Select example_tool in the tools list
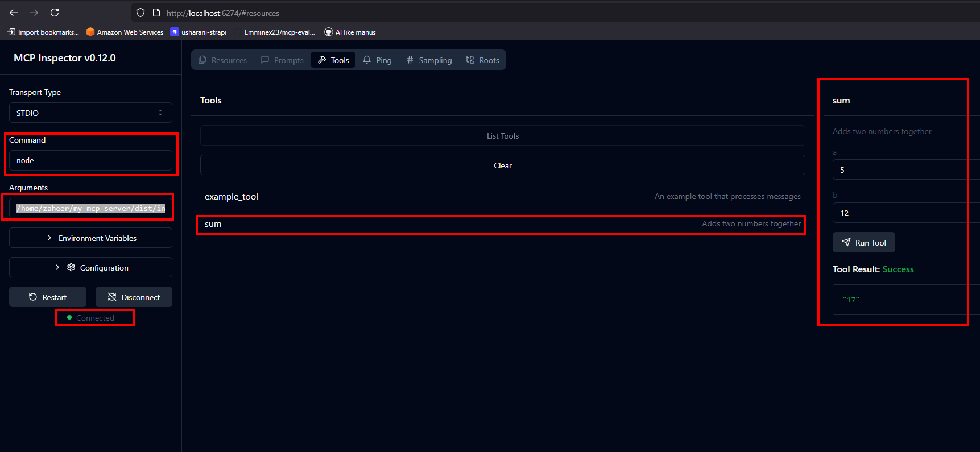 [503, 196]
